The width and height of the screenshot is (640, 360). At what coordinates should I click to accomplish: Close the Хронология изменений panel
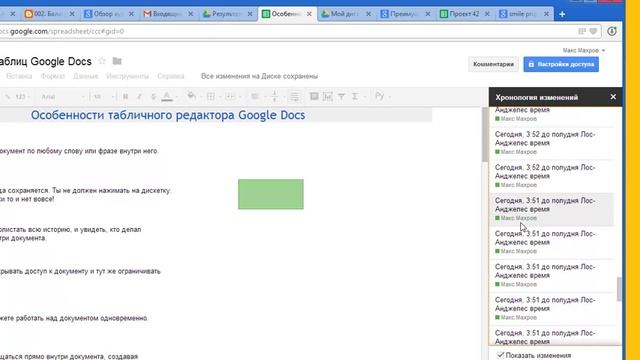pyautogui.click(x=613, y=97)
